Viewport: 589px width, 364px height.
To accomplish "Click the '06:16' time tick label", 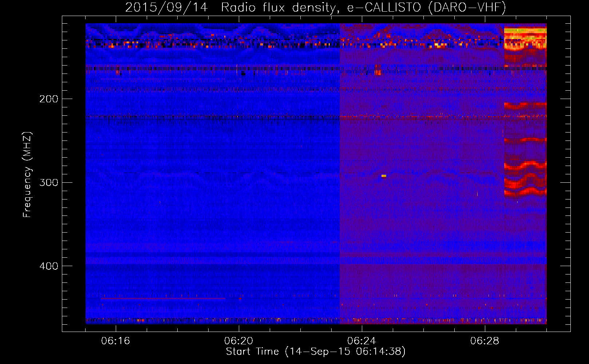I will point(116,341).
